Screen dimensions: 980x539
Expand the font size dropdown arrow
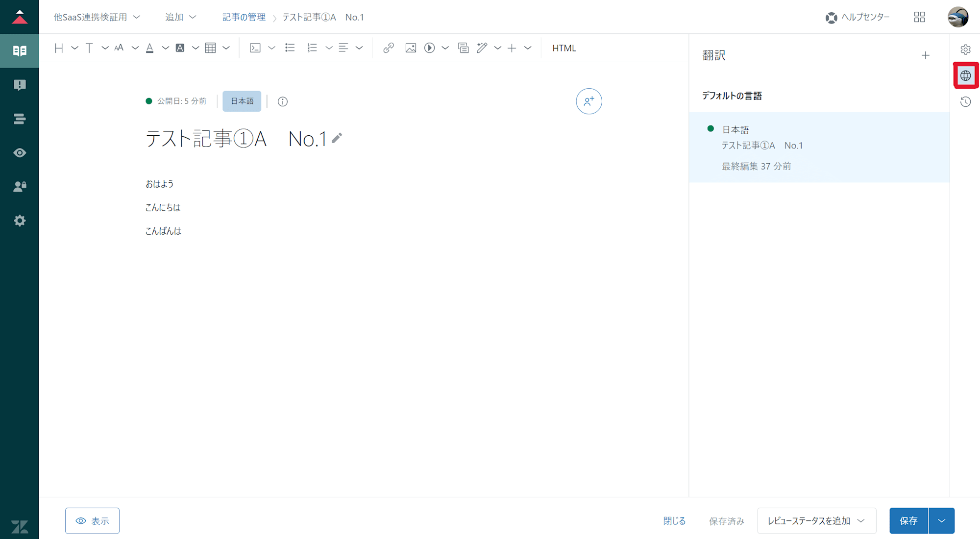pyautogui.click(x=135, y=48)
